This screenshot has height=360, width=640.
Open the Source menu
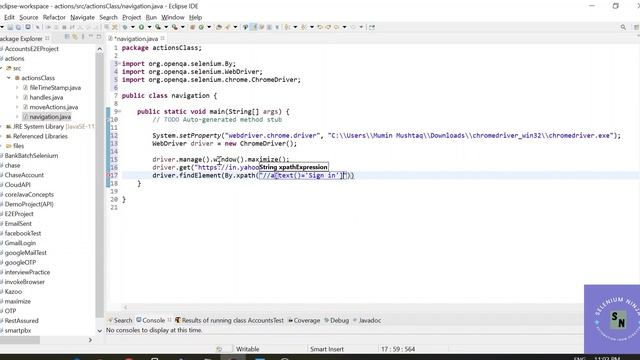tap(29, 17)
